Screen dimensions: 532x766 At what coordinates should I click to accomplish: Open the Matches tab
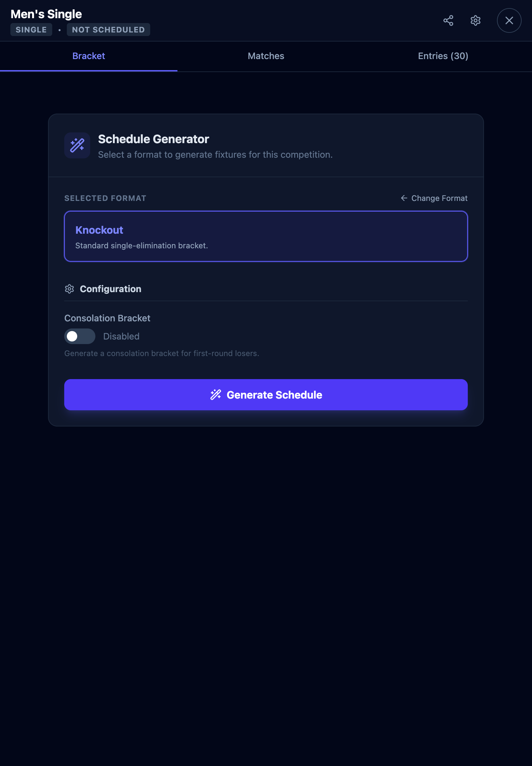pyautogui.click(x=266, y=56)
